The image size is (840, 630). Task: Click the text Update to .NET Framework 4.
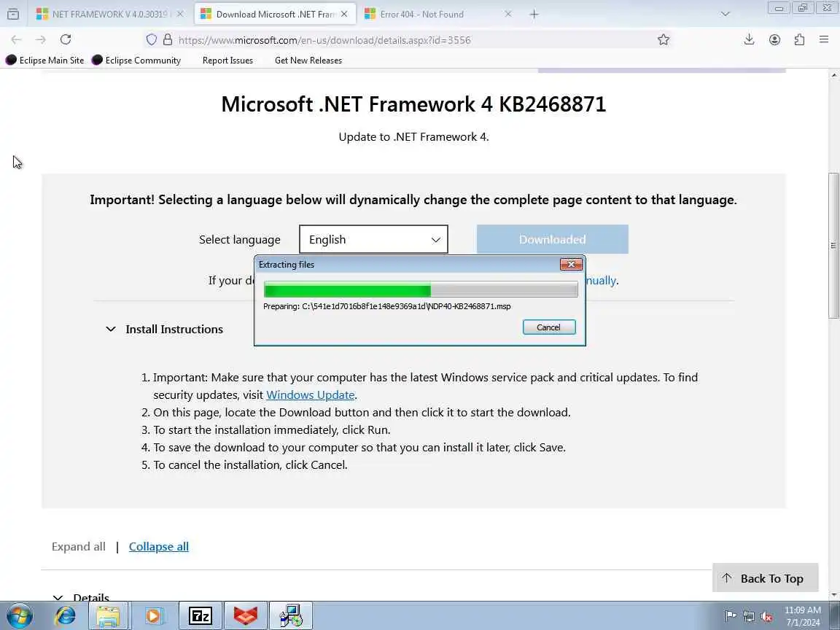click(413, 136)
